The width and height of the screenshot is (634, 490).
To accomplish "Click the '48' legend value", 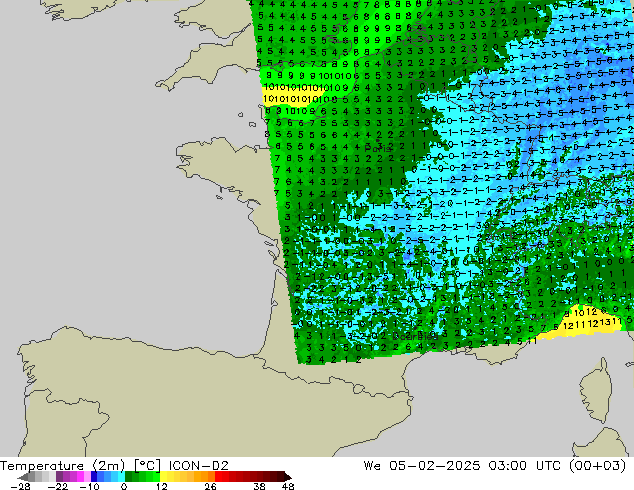I will click(288, 486).
